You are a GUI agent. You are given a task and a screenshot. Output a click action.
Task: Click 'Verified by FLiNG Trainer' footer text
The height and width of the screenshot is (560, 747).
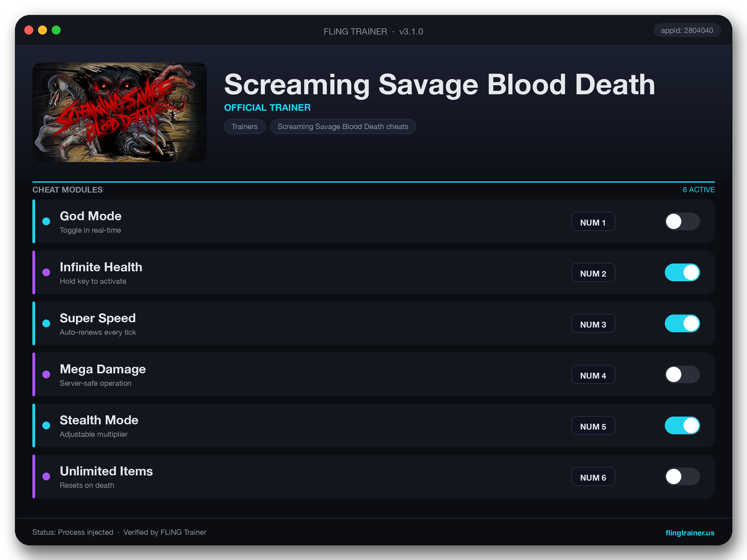tap(165, 532)
